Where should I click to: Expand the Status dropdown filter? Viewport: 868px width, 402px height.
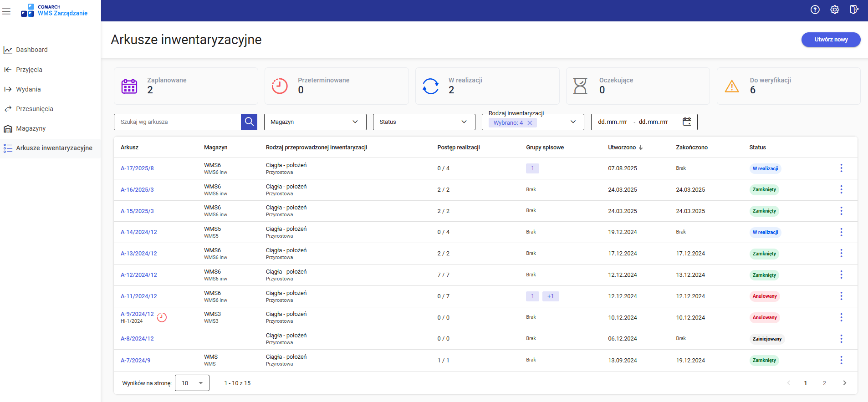(424, 122)
